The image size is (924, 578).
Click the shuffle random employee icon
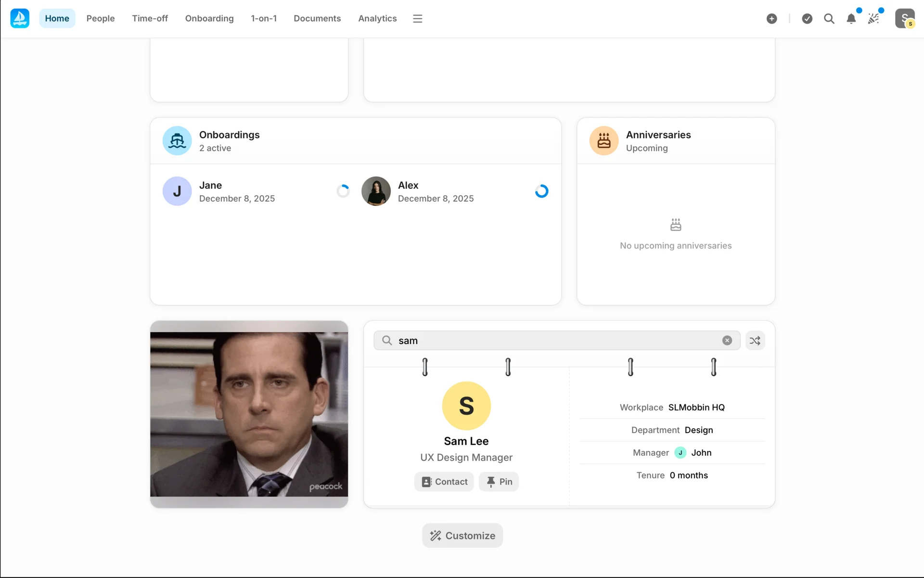(x=755, y=341)
